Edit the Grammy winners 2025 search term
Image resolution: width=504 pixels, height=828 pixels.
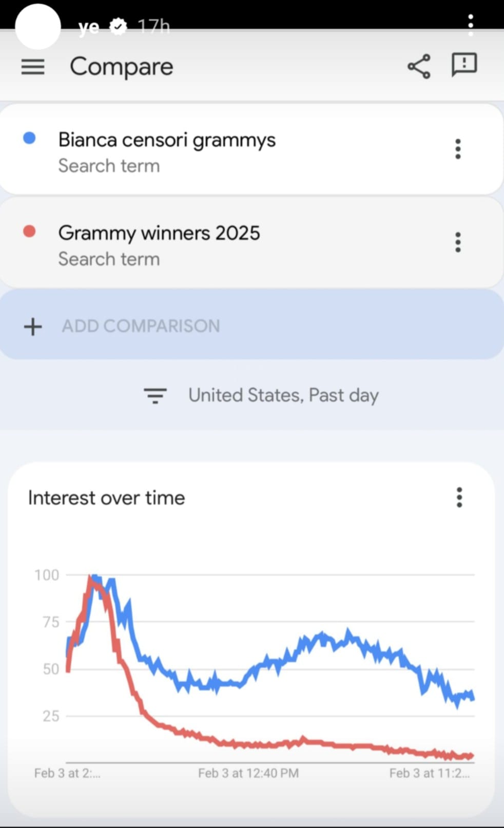159,233
